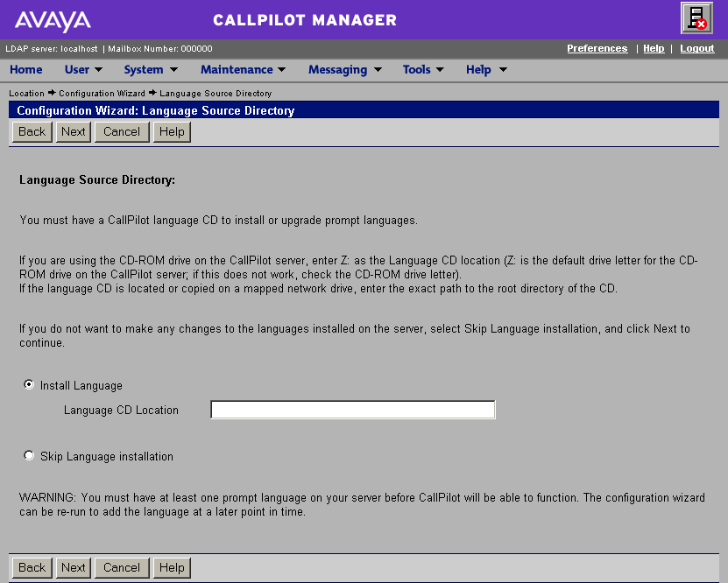This screenshot has height=583, width=728.
Task: Select the Install Language radio button
Action: click(29, 384)
